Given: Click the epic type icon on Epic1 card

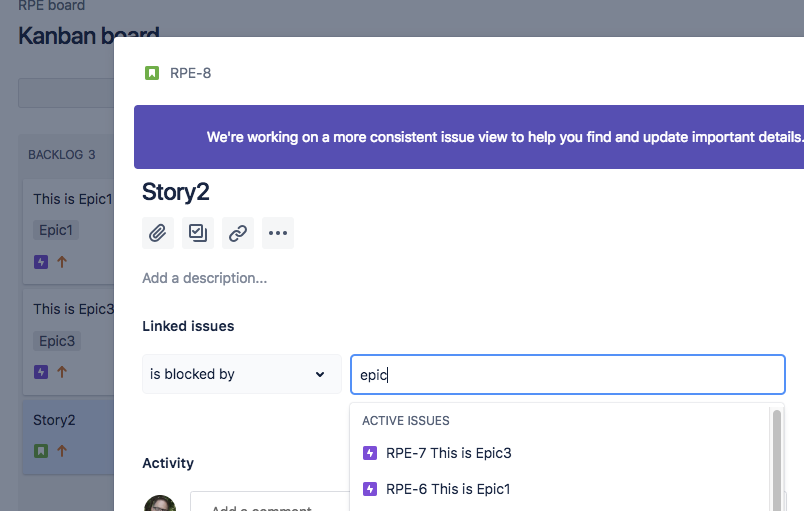Looking at the screenshot, I should (x=41, y=262).
